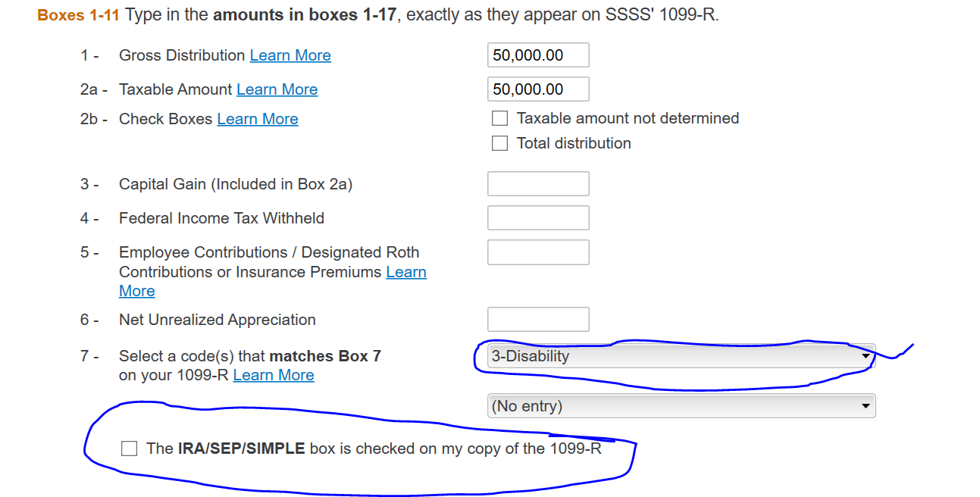Tick the Total distribution checkbox

[499, 143]
